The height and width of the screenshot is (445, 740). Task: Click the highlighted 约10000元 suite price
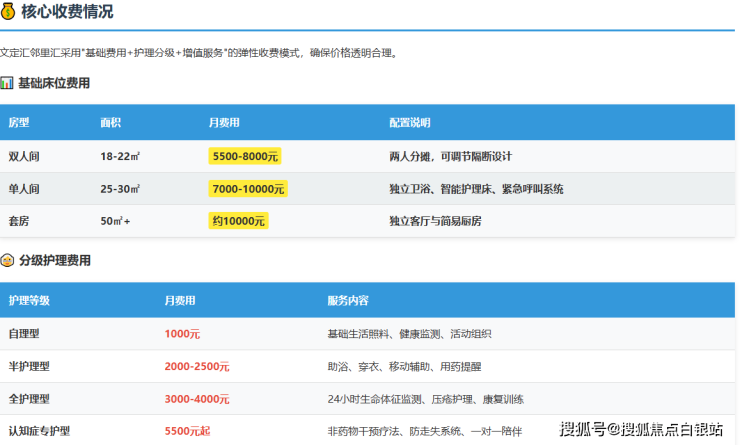238,221
